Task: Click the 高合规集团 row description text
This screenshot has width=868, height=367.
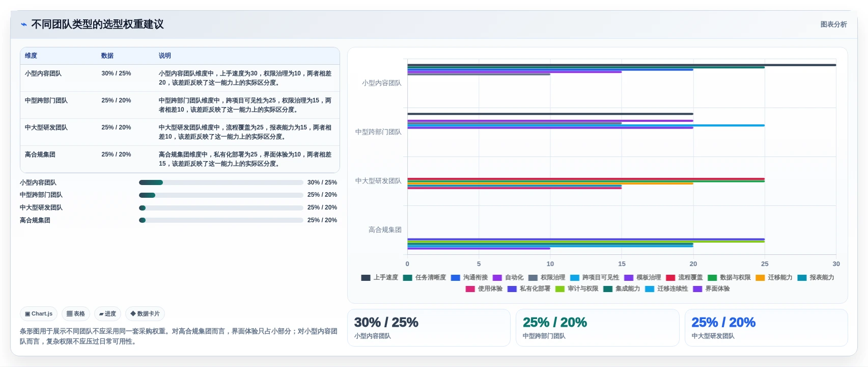Action: click(245, 159)
